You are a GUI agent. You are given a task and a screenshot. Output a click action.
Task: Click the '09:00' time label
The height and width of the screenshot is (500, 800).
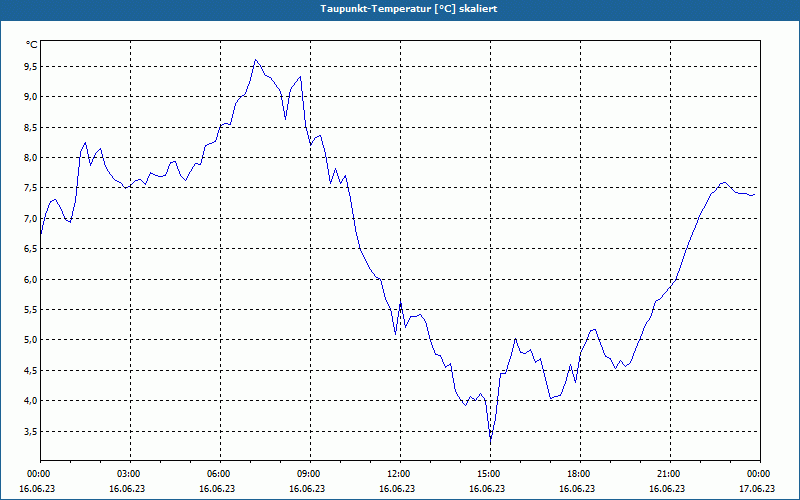308,474
